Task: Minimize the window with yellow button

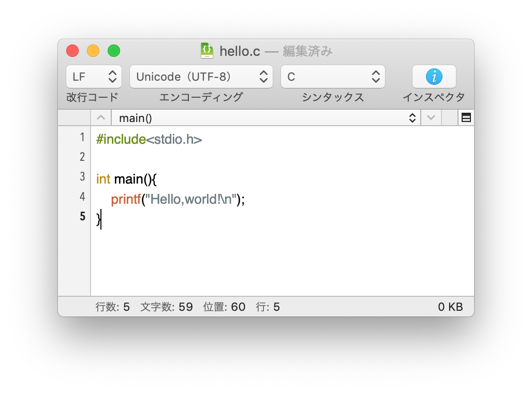Action: (x=93, y=51)
